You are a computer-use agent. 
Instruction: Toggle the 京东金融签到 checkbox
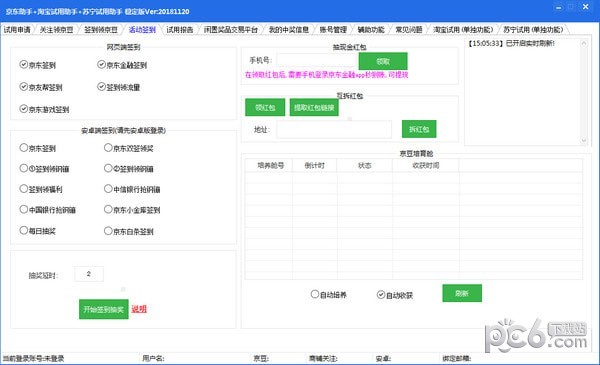point(101,65)
